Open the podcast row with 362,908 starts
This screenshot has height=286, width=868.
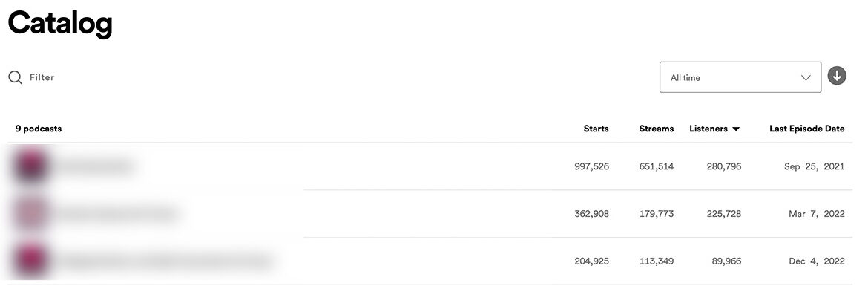tap(430, 213)
